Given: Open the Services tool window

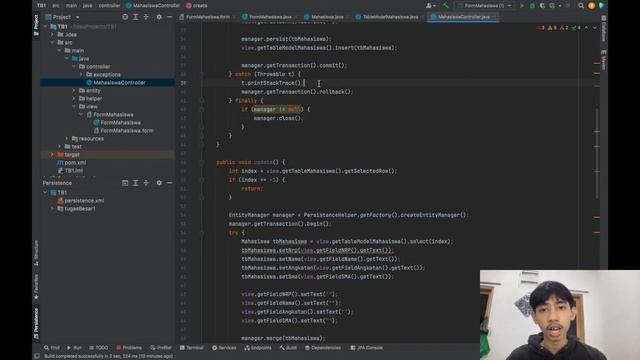Looking at the screenshot, I should click(224, 348).
